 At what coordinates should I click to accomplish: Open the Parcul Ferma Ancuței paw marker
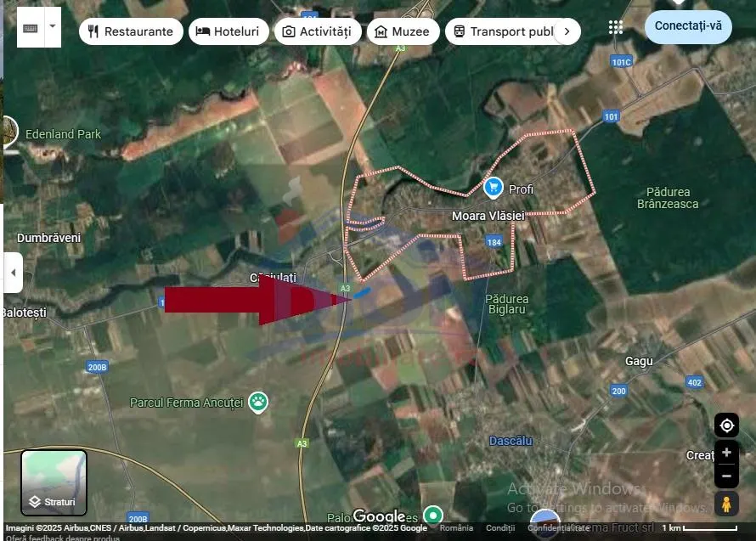[x=258, y=402]
